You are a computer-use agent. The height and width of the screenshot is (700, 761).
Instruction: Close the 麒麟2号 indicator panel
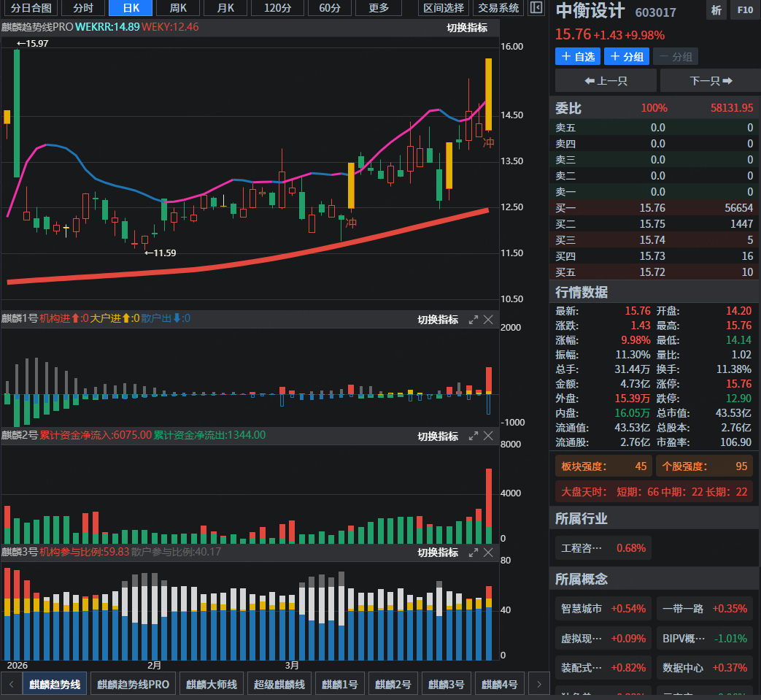pyautogui.click(x=489, y=436)
